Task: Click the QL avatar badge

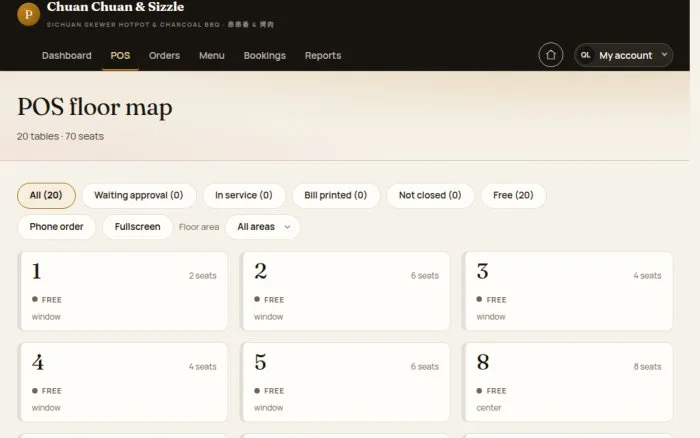Action: click(585, 55)
